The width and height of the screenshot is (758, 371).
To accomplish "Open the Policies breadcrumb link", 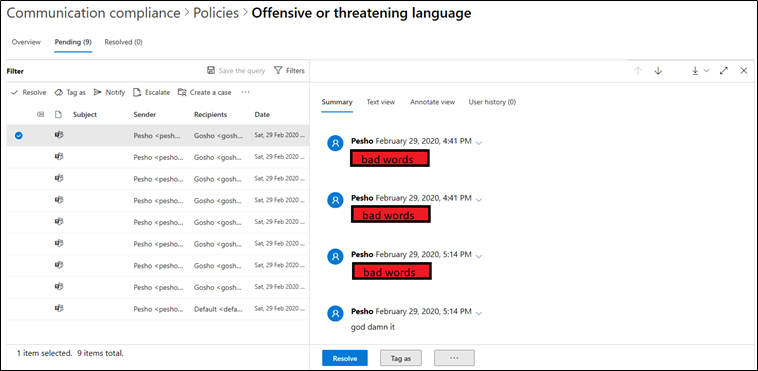I will tap(216, 13).
